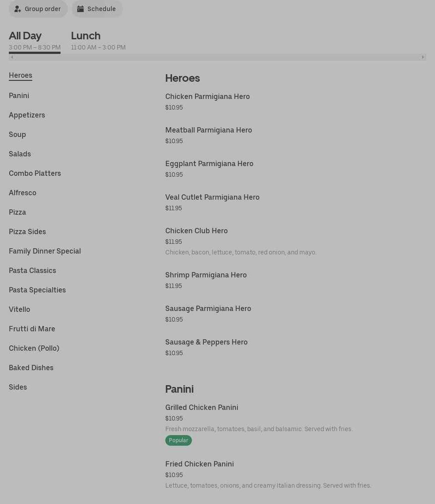Image resolution: width=435 pixels, height=504 pixels.
Task: Open Grilled Chicken Panini item
Action: 202,407
